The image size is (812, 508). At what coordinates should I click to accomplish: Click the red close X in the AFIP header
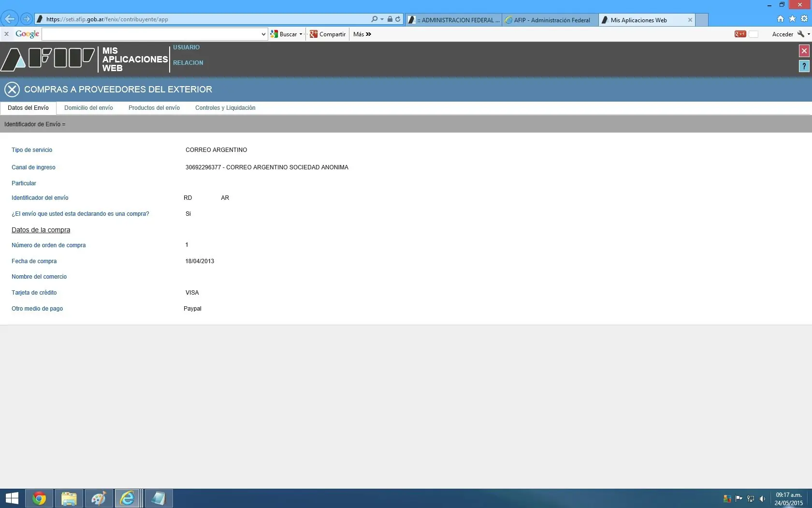click(804, 51)
